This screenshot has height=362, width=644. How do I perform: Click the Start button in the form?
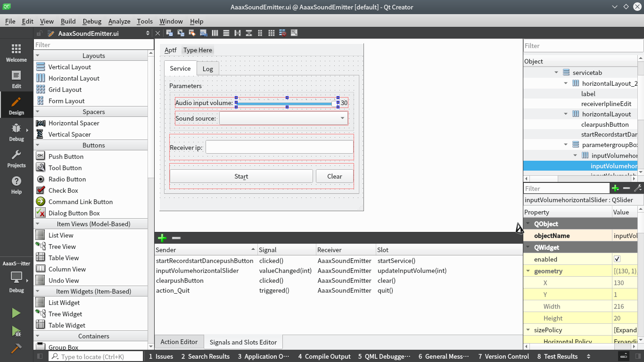[x=241, y=176]
